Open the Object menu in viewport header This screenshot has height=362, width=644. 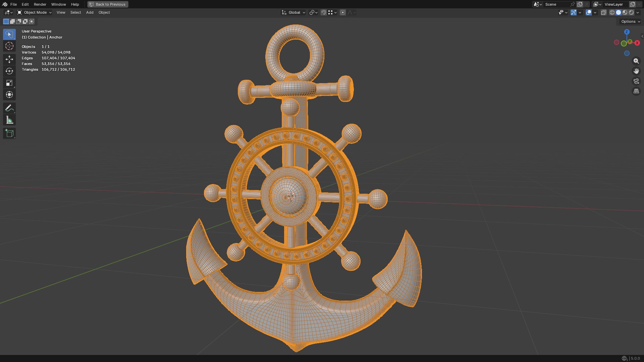[104, 12]
